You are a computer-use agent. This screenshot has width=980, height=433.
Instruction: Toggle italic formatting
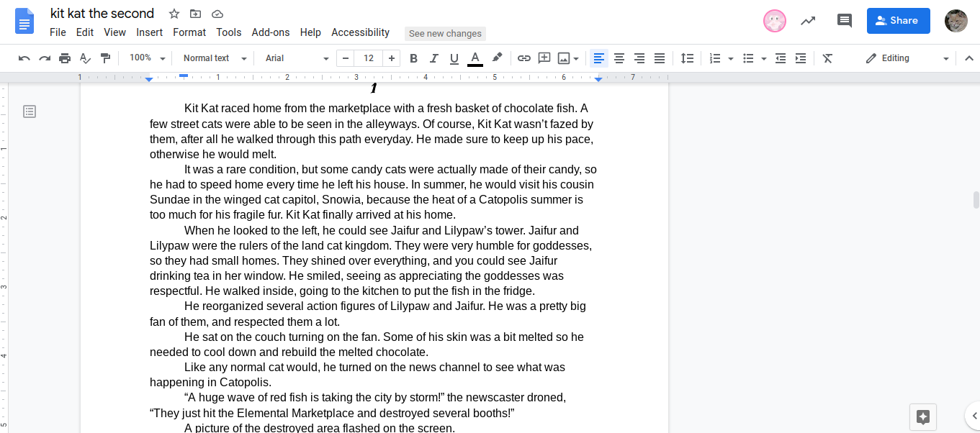click(433, 58)
